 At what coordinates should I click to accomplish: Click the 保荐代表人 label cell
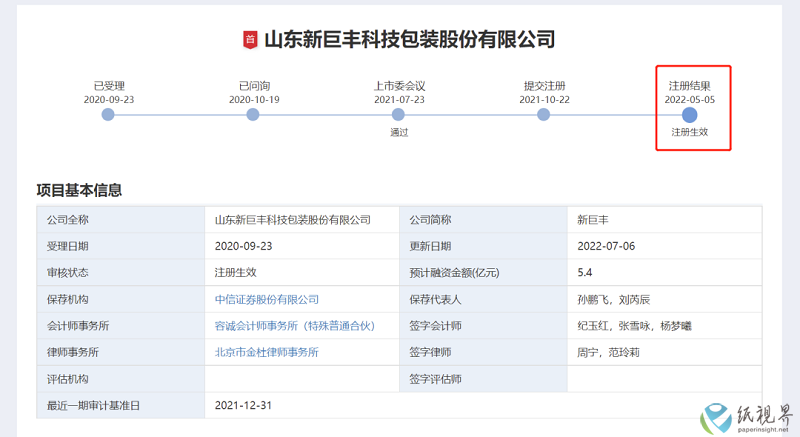[x=483, y=299]
